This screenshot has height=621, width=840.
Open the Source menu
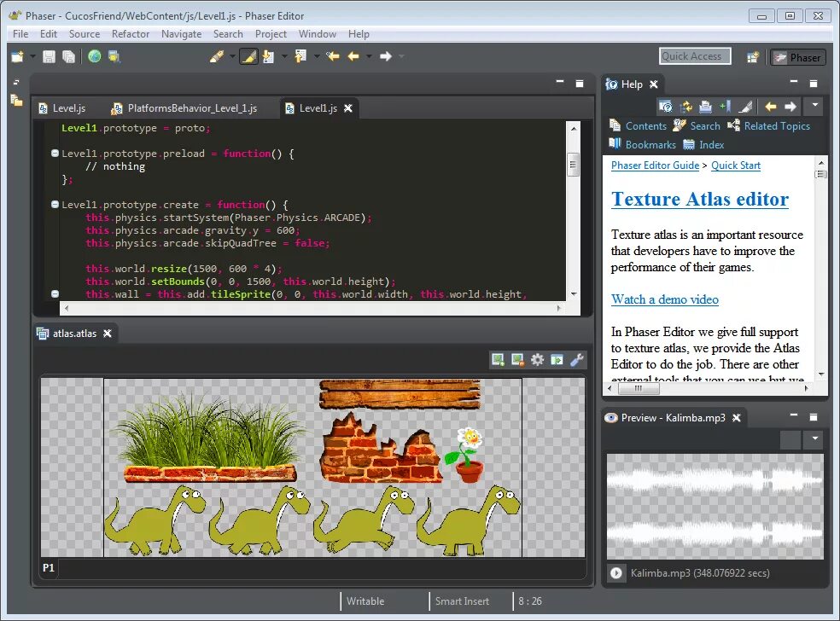[85, 34]
